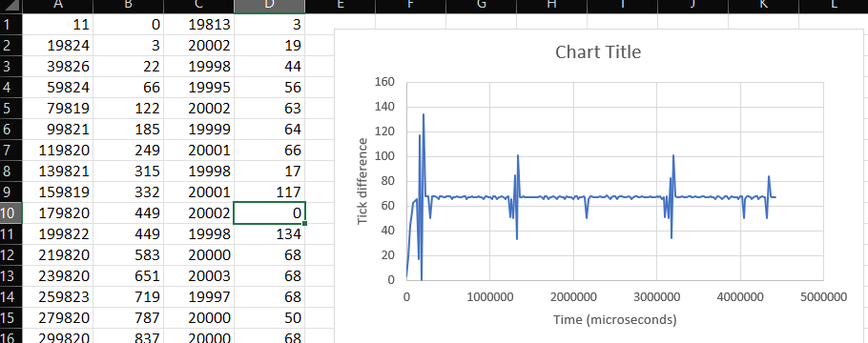Select cell D10 containing 0

tap(270, 213)
